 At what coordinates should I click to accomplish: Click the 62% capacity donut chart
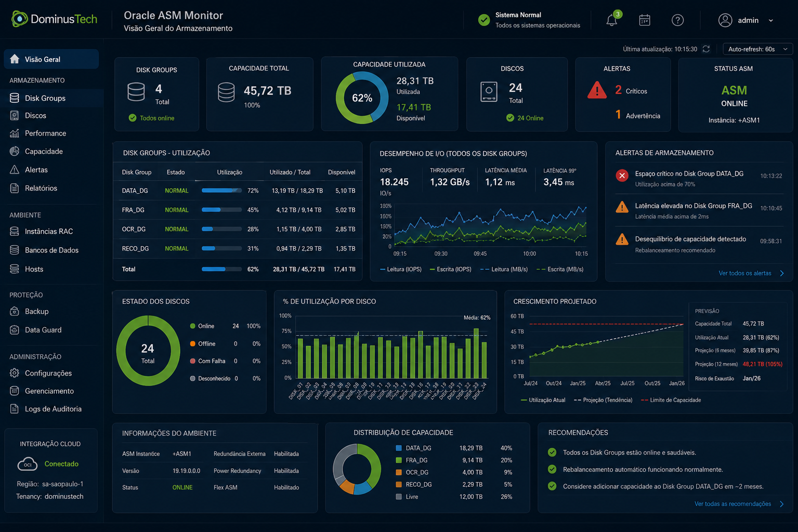click(362, 98)
